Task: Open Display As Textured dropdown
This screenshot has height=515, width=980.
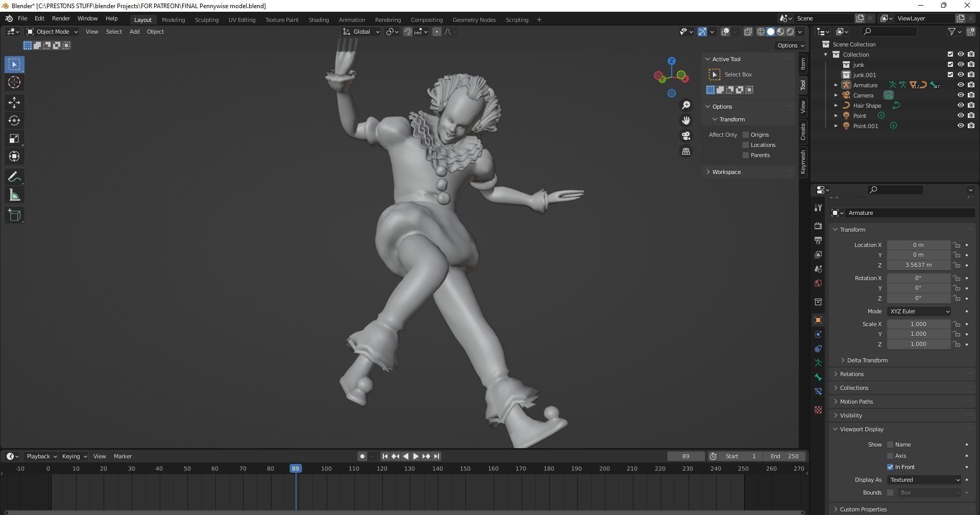Action: pyautogui.click(x=925, y=480)
